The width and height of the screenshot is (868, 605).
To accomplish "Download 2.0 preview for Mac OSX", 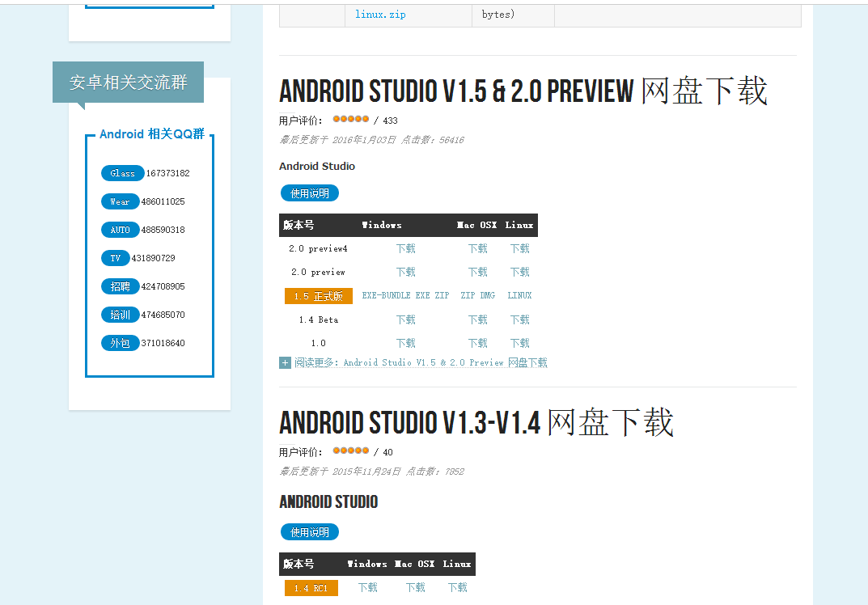I will point(478,272).
